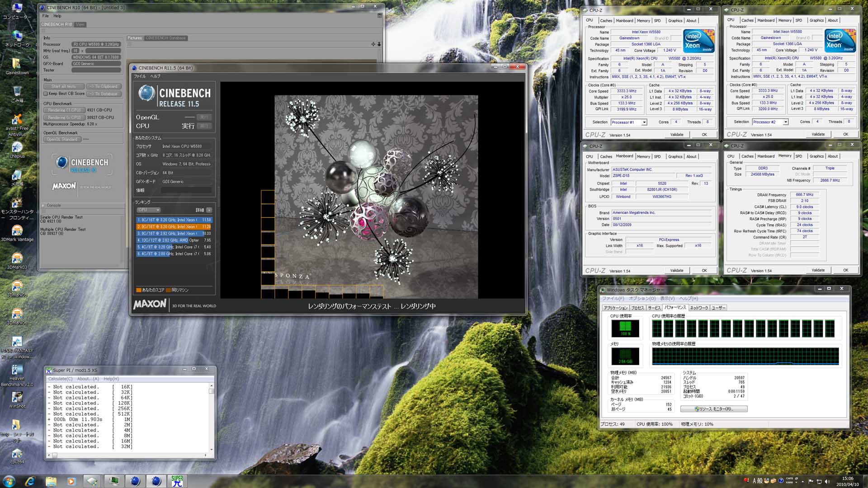Open 3DMark Vantage desktop icon
This screenshot has width=868, height=488.
click(17, 231)
